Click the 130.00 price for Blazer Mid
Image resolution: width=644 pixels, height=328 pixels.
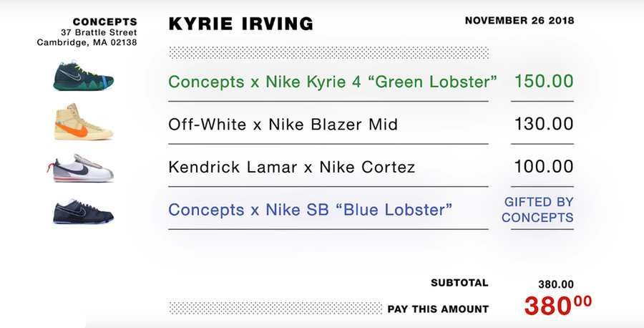[x=544, y=124]
